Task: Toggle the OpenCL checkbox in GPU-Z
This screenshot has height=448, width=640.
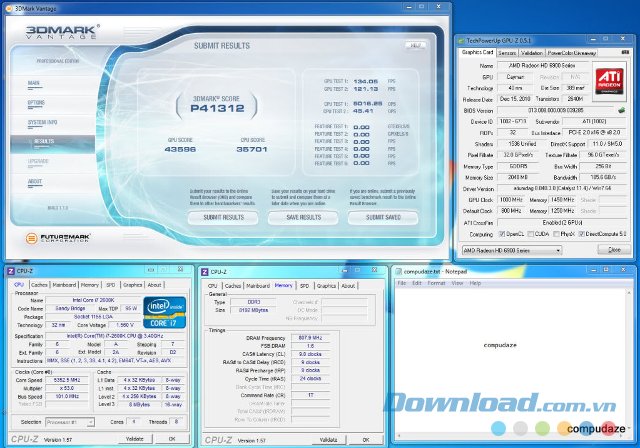Action: (502, 234)
